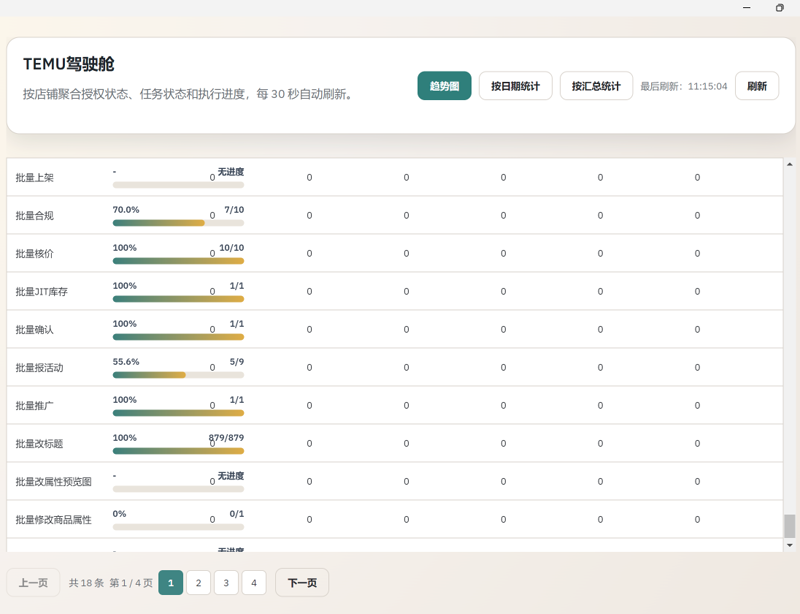
Task: Select the 批量确认 row label
Action: 35,330
